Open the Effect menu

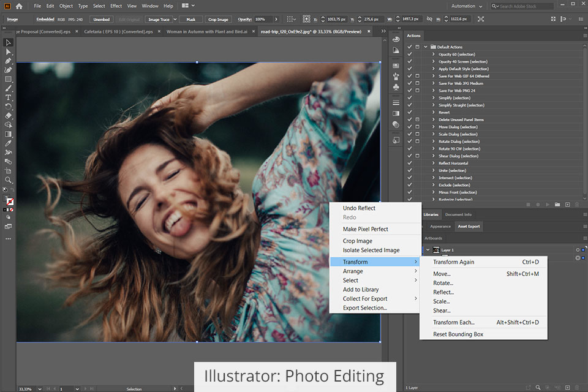pos(116,6)
